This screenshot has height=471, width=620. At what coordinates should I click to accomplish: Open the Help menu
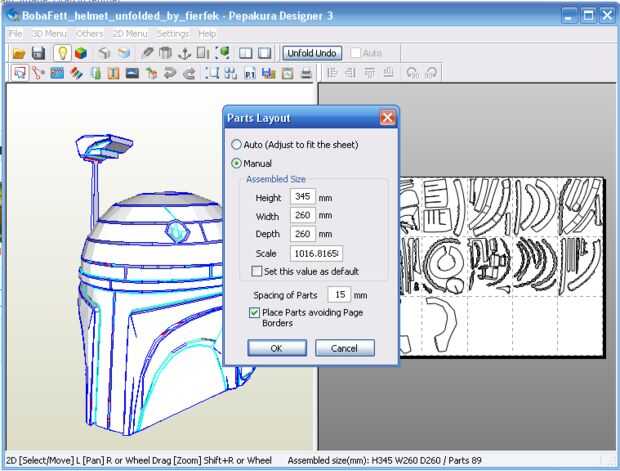[207, 34]
